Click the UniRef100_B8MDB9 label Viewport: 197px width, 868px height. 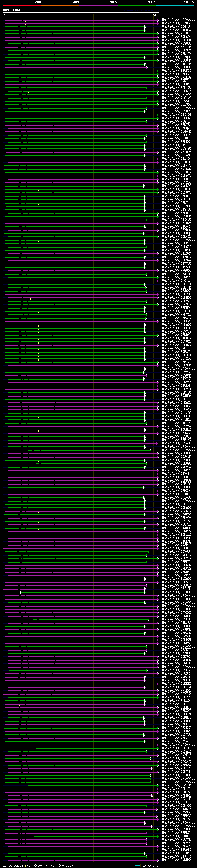[x=177, y=481]
